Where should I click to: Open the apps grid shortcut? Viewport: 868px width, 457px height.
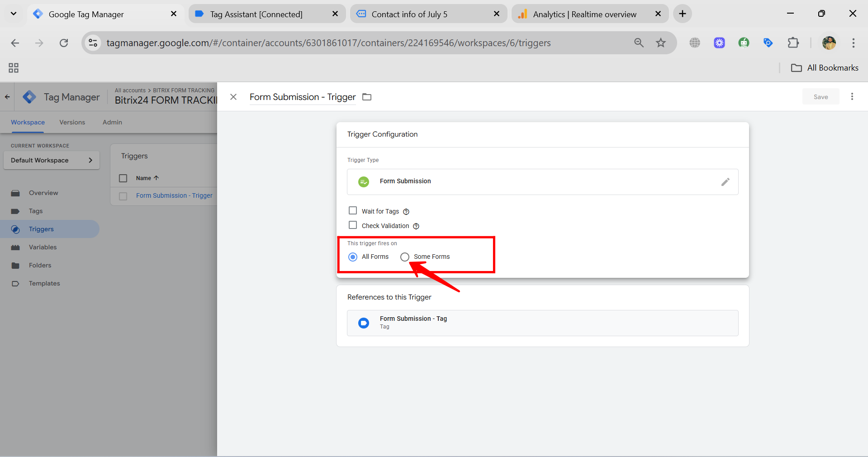[14, 68]
